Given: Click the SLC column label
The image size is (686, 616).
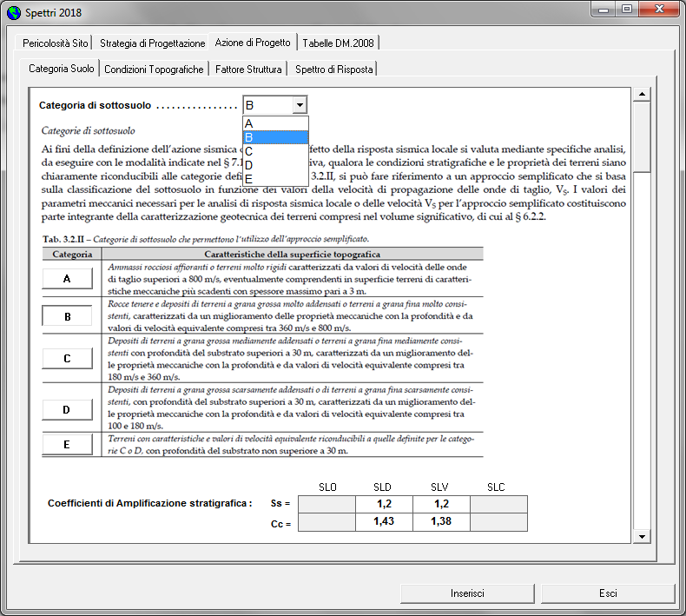Looking at the screenshot, I should pyautogui.click(x=496, y=487).
